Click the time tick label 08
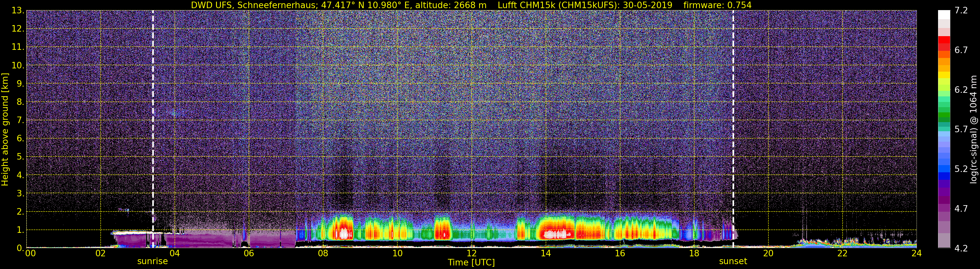 323,253
